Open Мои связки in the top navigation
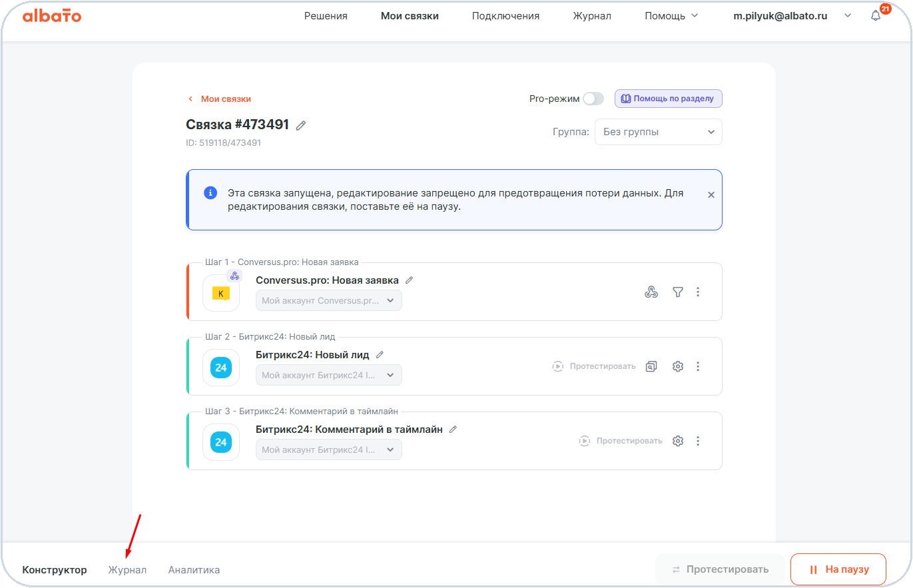 tap(410, 16)
